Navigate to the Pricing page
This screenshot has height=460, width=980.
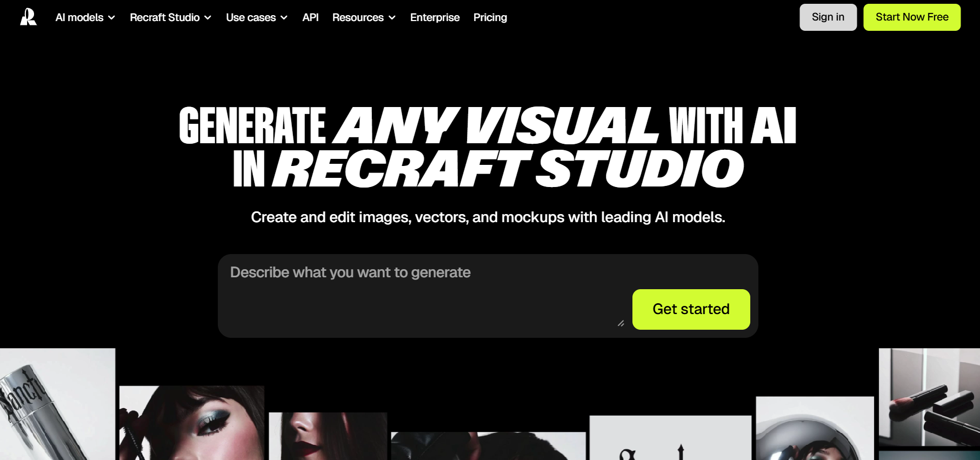point(490,17)
